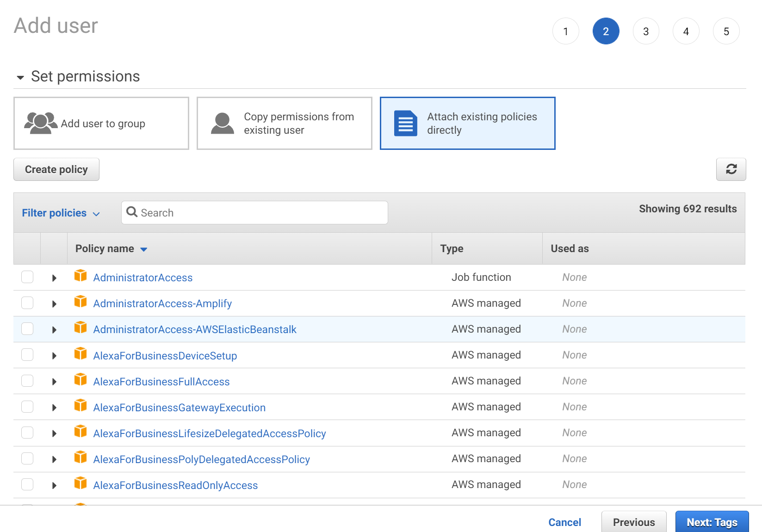Open the AlexaForBusinessGatewayExecution link
This screenshot has width=762, height=532.
coord(180,408)
